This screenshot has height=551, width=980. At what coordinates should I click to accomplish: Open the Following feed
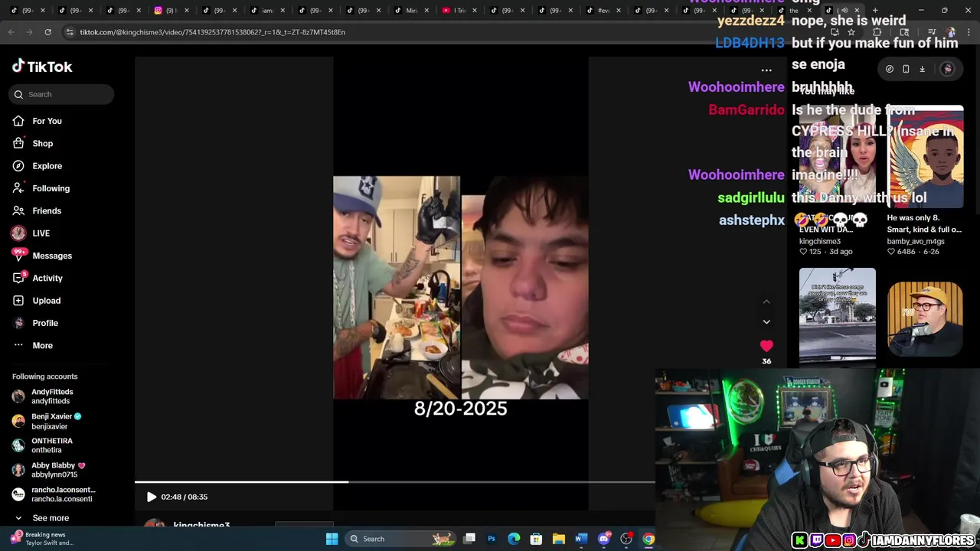[41, 188]
